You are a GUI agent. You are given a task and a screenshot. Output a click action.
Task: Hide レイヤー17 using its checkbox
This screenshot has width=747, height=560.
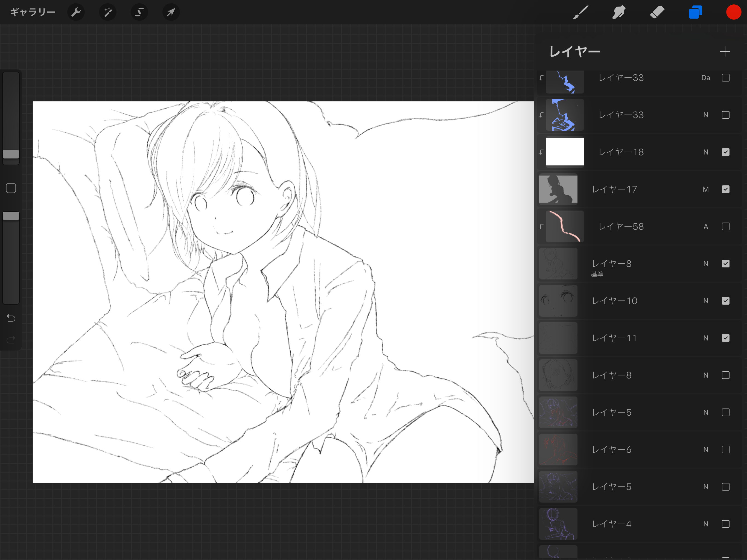point(725,189)
